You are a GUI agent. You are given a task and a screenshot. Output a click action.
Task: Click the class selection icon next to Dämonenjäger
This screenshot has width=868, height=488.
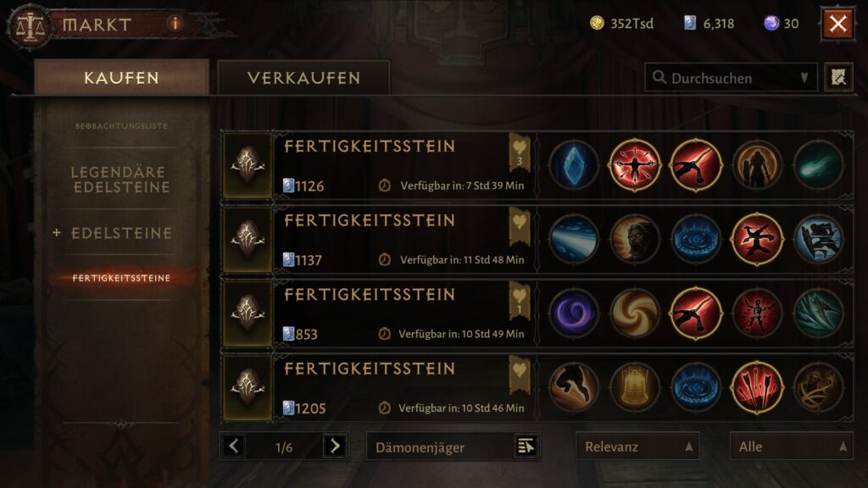[x=526, y=446]
